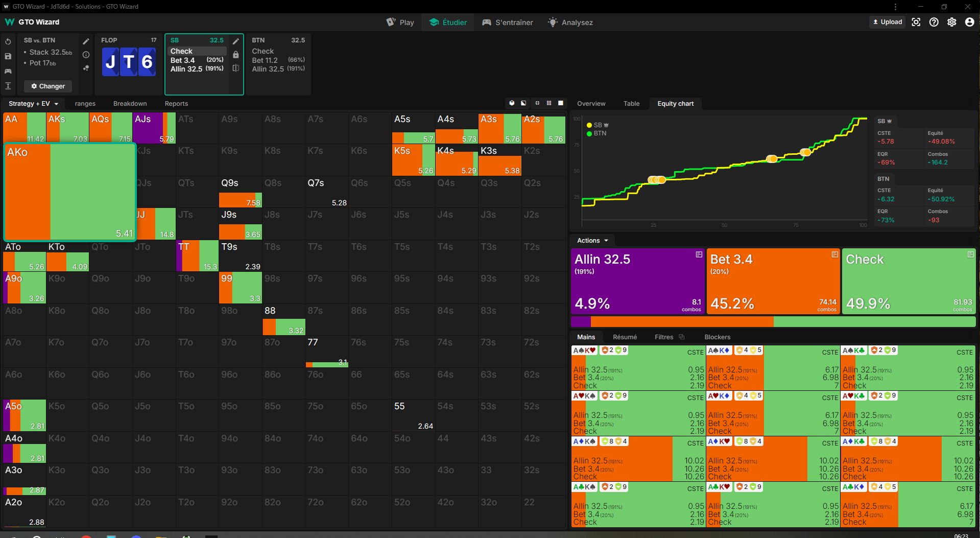Click the screenshot capture icon in top bar
The image size is (980, 538).
click(916, 22)
